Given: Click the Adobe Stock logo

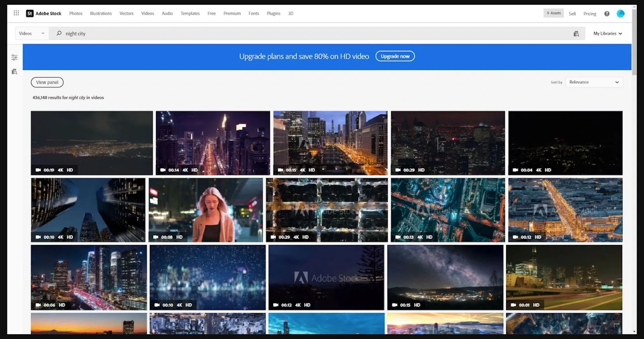Looking at the screenshot, I should [x=43, y=13].
